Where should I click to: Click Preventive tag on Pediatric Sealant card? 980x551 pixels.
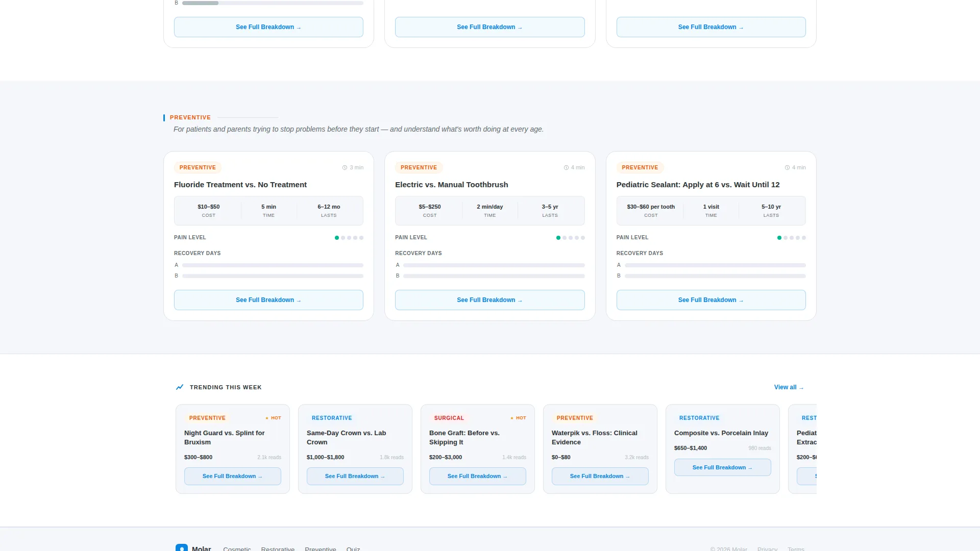tap(640, 167)
